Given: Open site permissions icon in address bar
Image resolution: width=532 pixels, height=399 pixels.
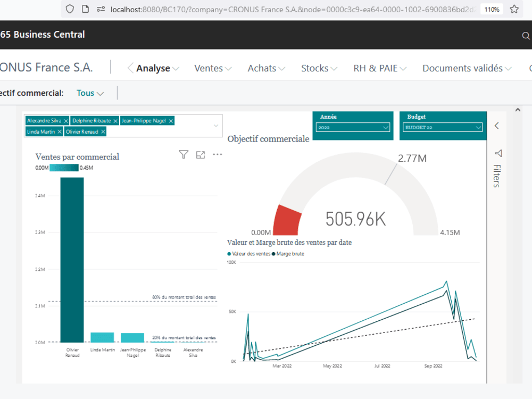Looking at the screenshot, I should coord(101,9).
